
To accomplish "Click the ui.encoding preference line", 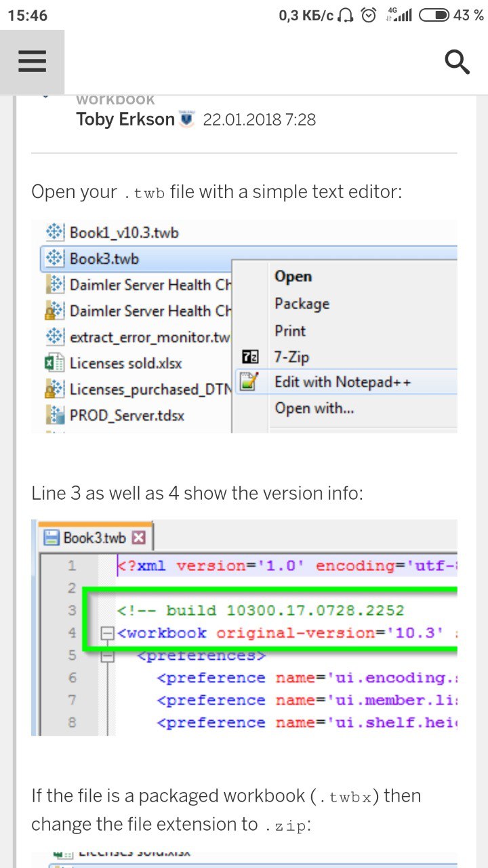I will pyautogui.click(x=306, y=678).
